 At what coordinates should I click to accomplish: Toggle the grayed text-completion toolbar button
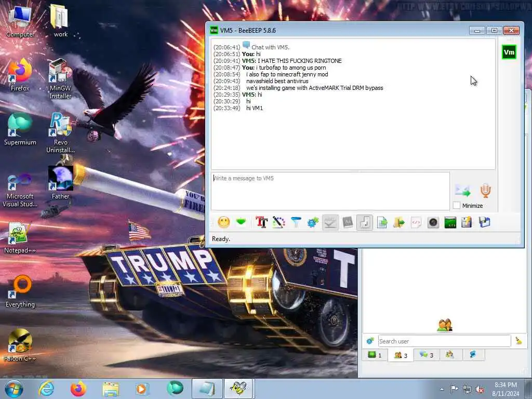coord(348,222)
